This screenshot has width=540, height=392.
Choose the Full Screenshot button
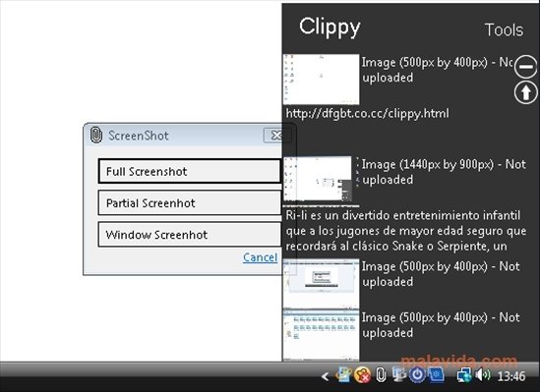click(x=190, y=171)
